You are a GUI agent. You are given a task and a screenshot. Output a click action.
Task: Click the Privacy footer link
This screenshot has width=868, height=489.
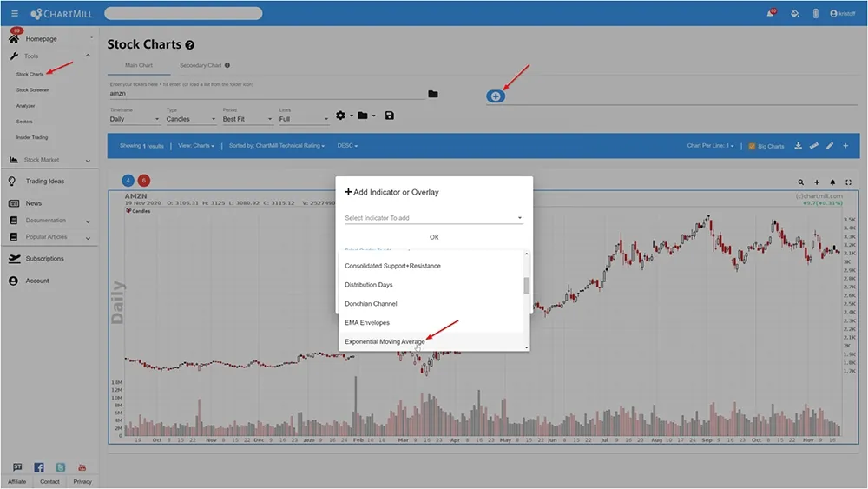[x=82, y=482]
